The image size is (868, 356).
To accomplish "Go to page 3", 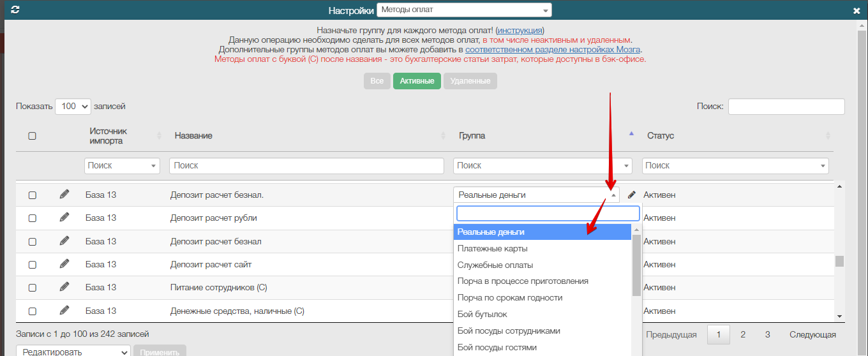I will (768, 334).
